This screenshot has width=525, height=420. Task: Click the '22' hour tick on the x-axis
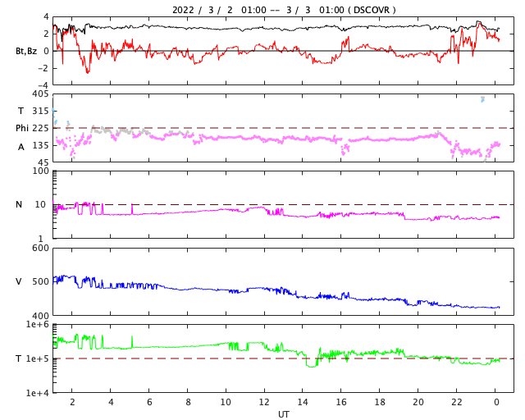click(x=456, y=402)
